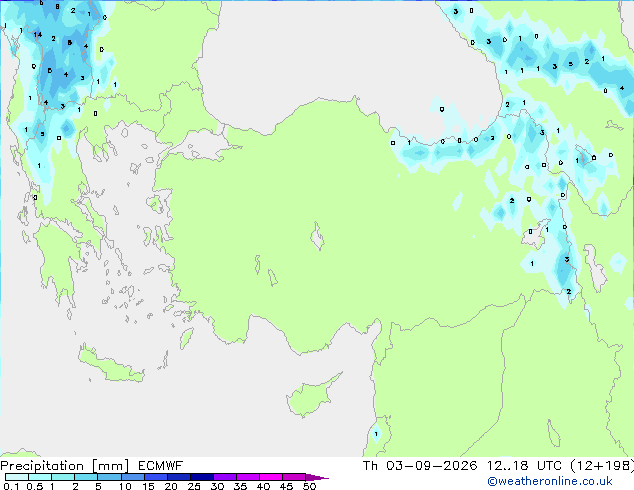Click the magenta arrow tip above 50 mm
The image size is (634, 490).
[x=317, y=477]
